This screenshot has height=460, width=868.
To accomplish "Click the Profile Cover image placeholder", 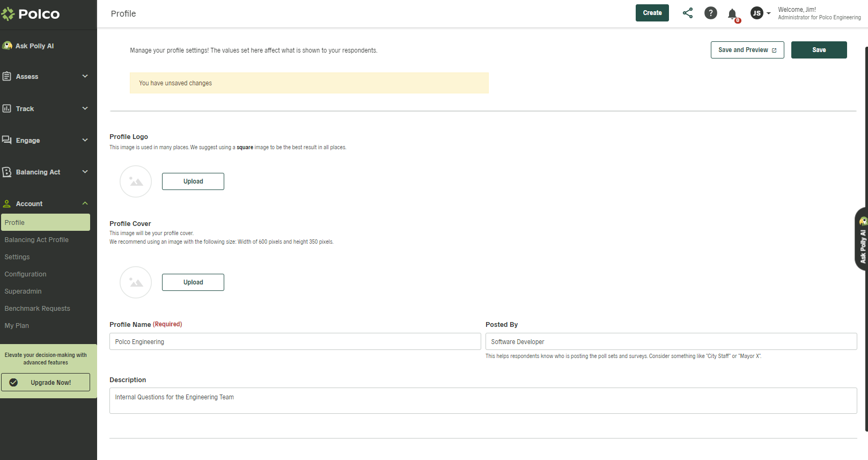I will click(136, 282).
